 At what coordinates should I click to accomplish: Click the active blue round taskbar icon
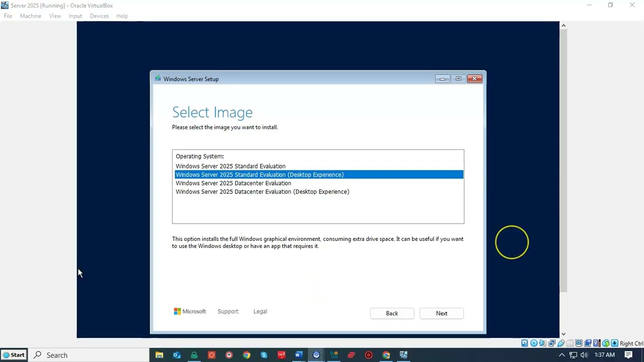316,355
